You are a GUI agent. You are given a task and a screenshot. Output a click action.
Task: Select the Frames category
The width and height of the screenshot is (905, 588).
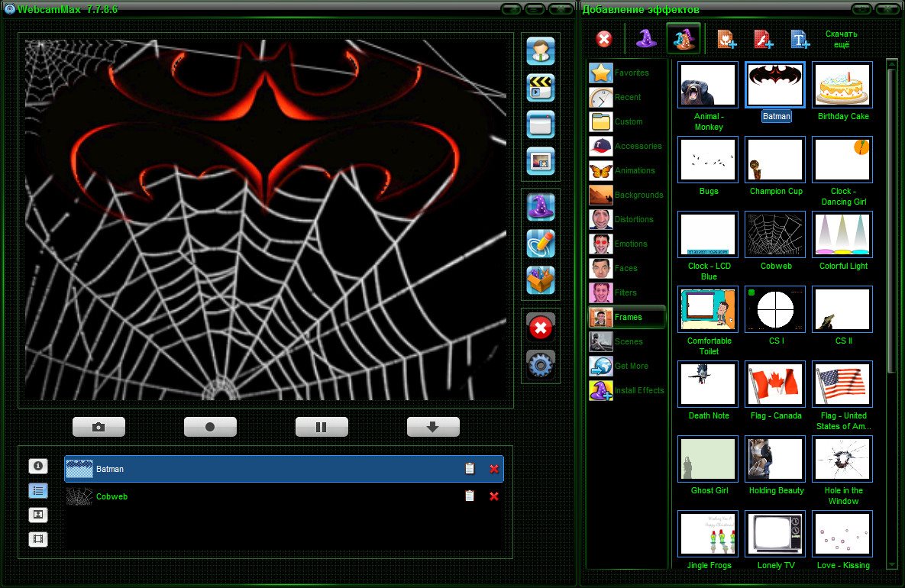(x=627, y=318)
